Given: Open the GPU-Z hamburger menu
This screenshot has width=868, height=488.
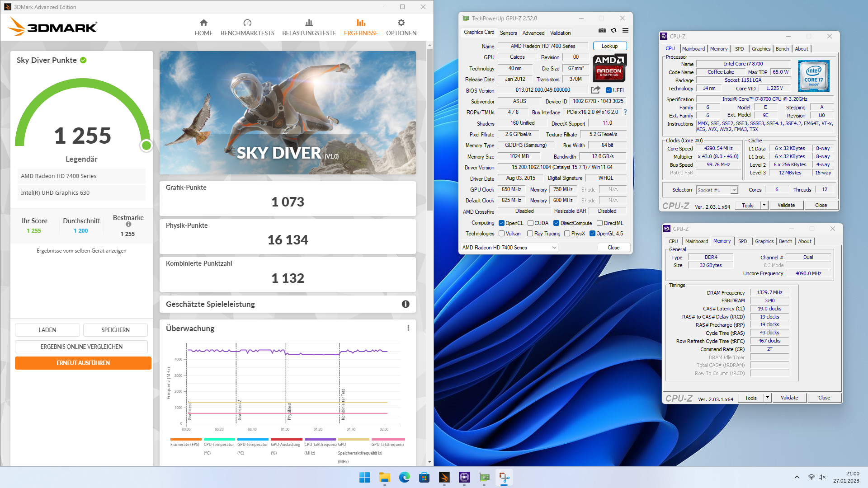Looking at the screenshot, I should tap(625, 30).
